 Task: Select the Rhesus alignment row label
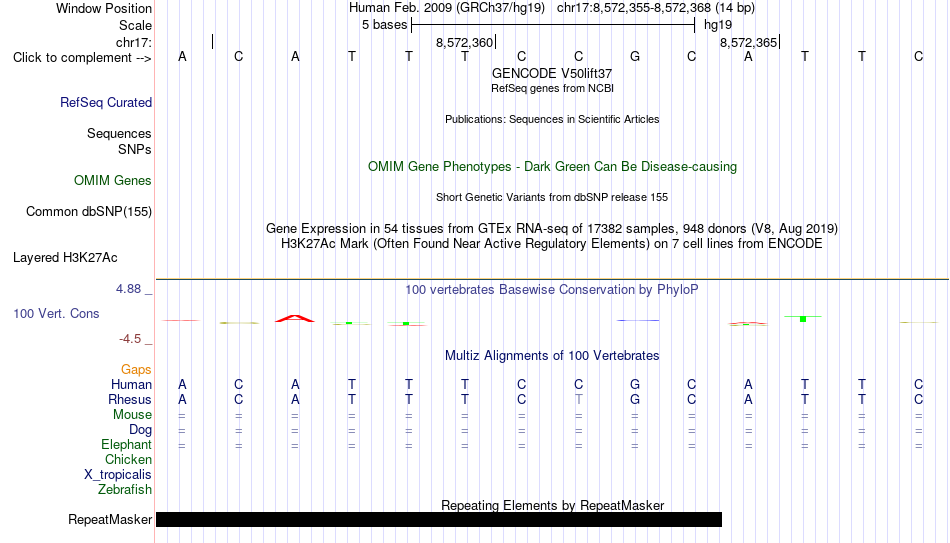[x=130, y=399]
